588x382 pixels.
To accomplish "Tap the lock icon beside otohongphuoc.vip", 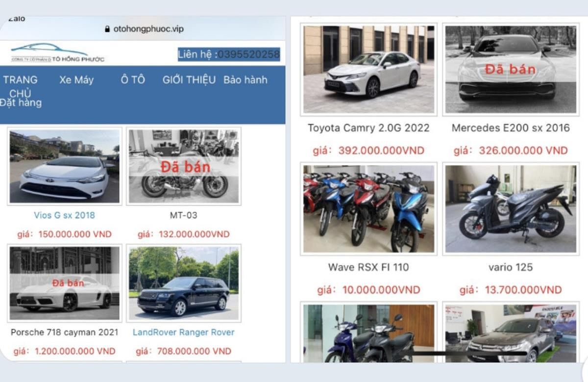I will pos(108,29).
